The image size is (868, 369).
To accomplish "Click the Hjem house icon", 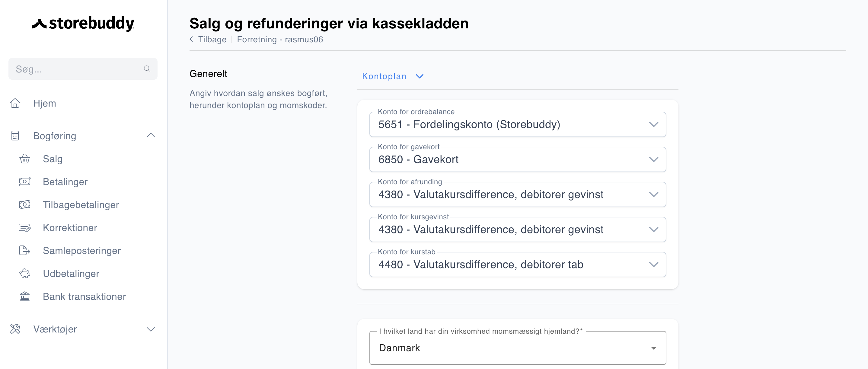I will 15,103.
